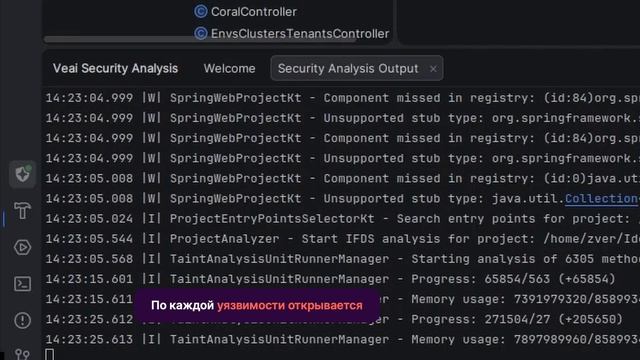The image size is (640, 360).
Task: Click log line 'Progress: 65854/563 (+65854)'
Action: [330, 279]
